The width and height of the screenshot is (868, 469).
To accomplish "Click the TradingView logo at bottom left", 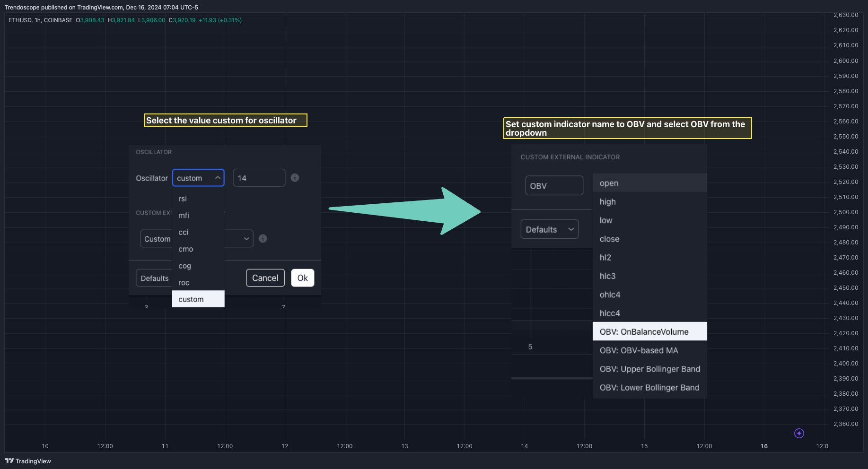I will coord(28,461).
